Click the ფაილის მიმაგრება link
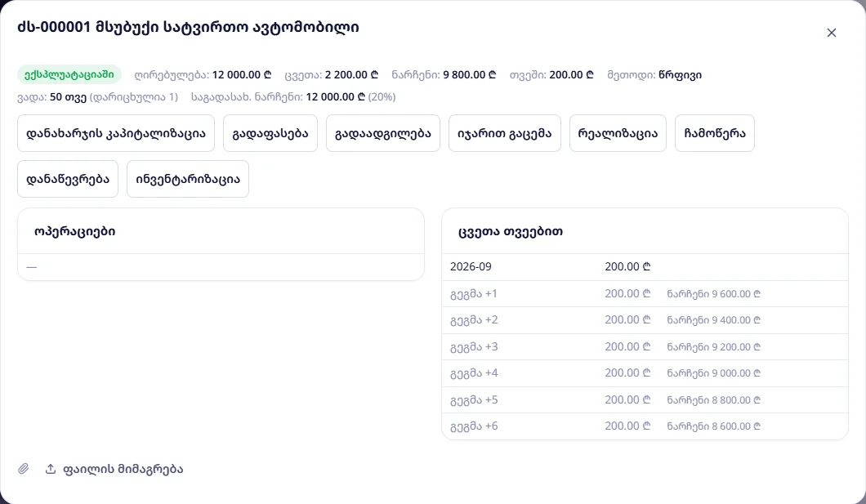The width and height of the screenshot is (866, 504). point(123,469)
